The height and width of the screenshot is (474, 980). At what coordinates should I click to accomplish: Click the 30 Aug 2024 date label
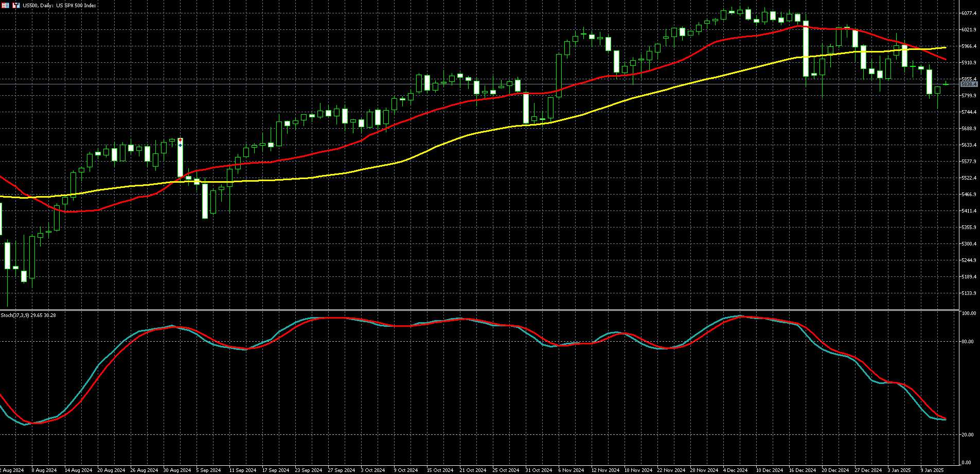pyautogui.click(x=177, y=470)
